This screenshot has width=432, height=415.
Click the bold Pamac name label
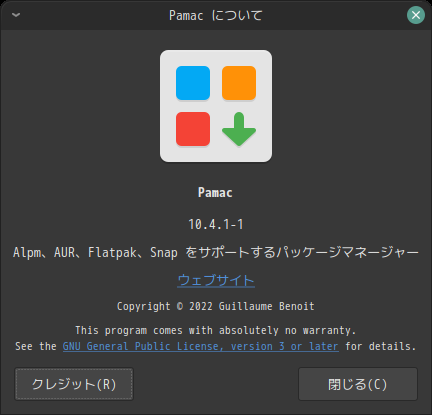[x=215, y=193]
